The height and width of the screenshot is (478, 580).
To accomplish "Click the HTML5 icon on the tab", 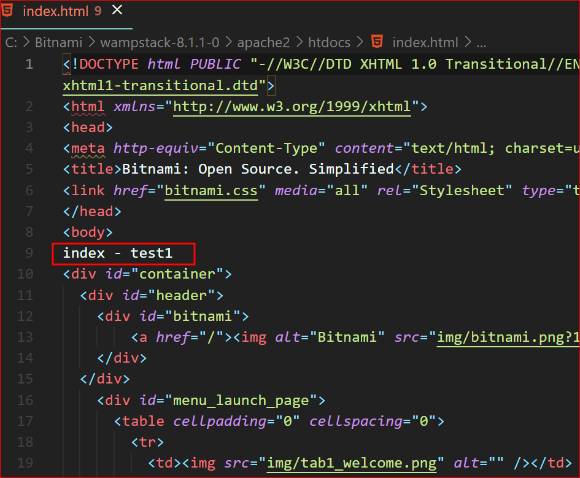I will pyautogui.click(x=7, y=10).
